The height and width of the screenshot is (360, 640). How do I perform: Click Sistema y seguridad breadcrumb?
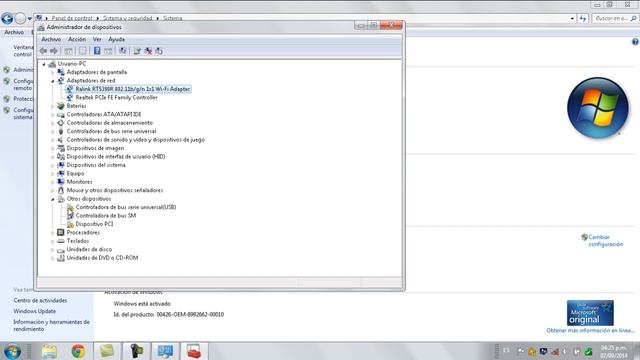coord(127,18)
